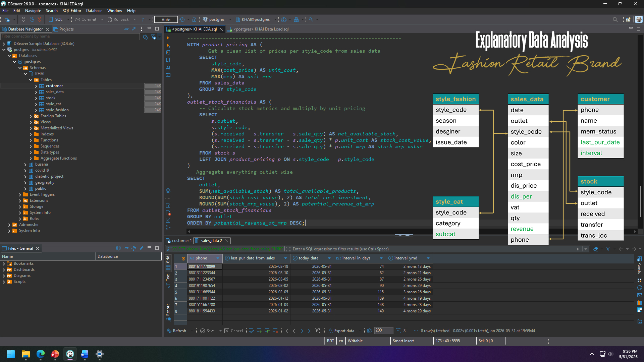Click the Export data button
644x362 pixels.
tap(341, 331)
